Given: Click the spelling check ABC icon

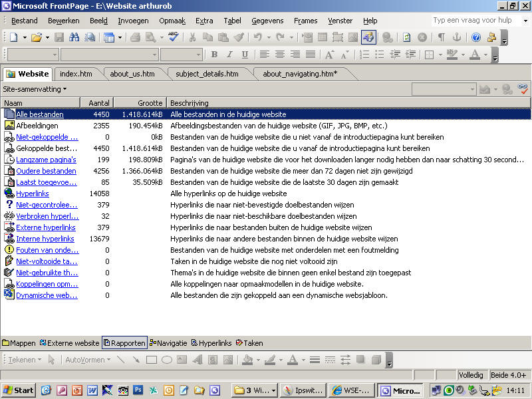Looking at the screenshot, I should pos(173,37).
